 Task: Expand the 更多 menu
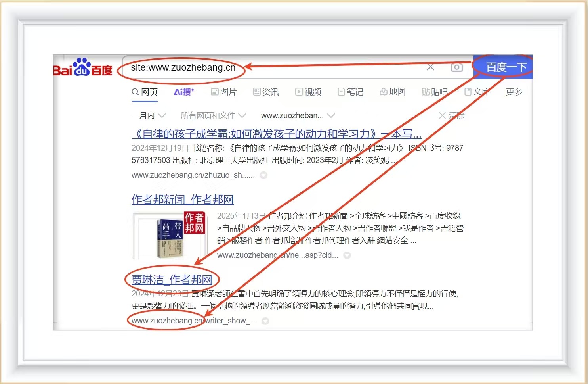click(514, 92)
